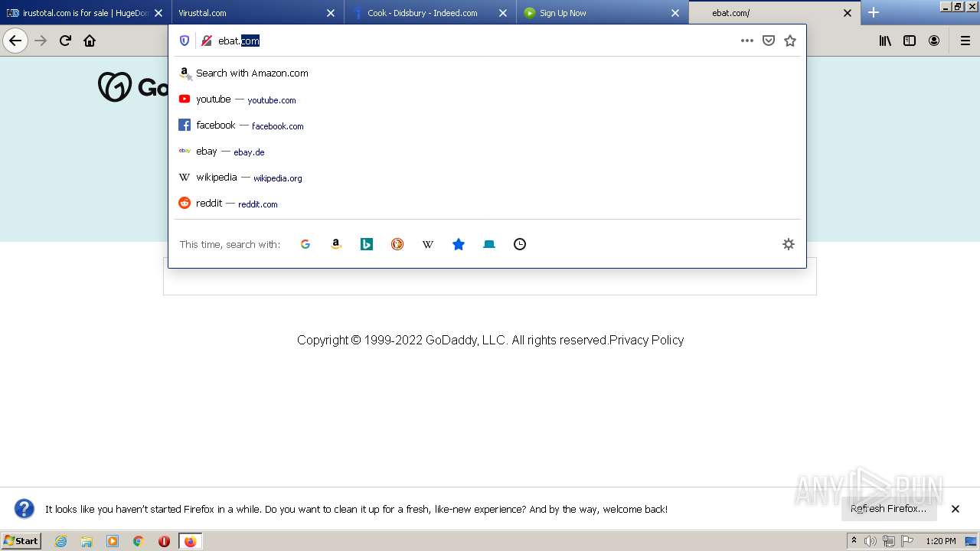Choose the facebook.com suggestion

(487, 126)
